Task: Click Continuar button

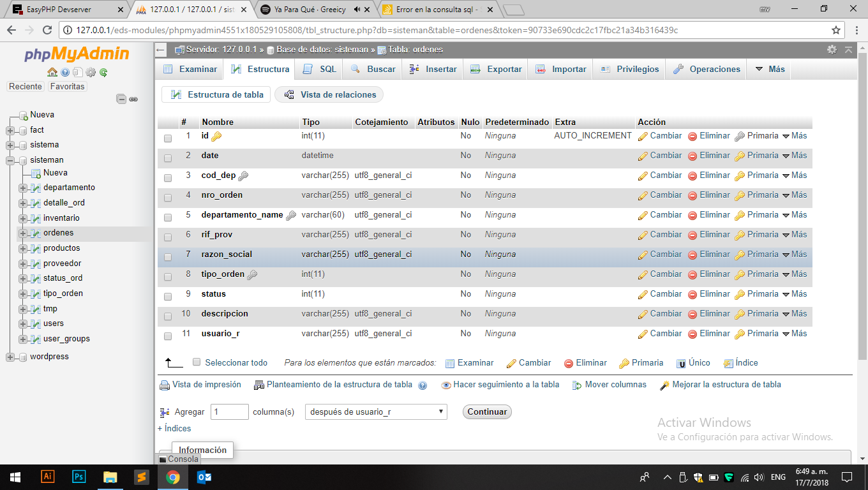Action: pyautogui.click(x=487, y=412)
